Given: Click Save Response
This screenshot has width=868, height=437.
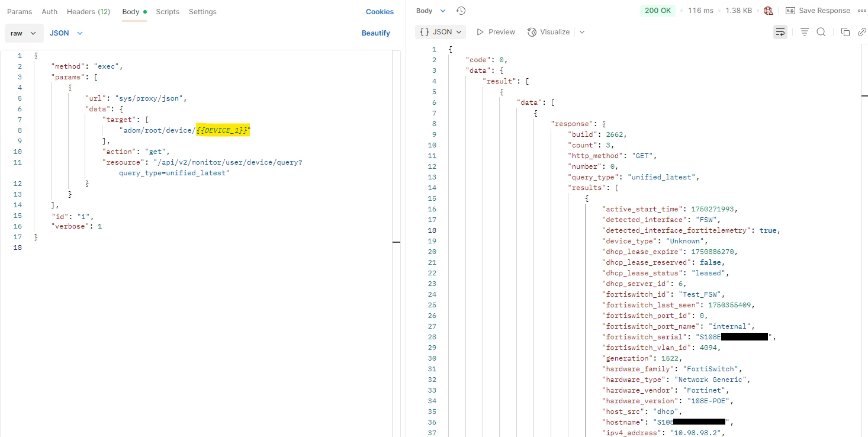Looking at the screenshot, I should (x=818, y=11).
